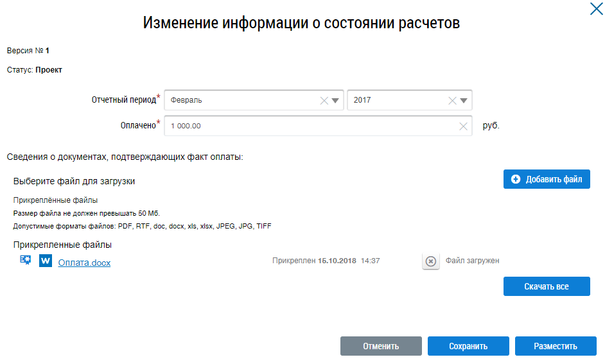Image resolution: width=605 pixels, height=364 pixels.
Task: Click the Файл загружен status text
Action: 472,261
